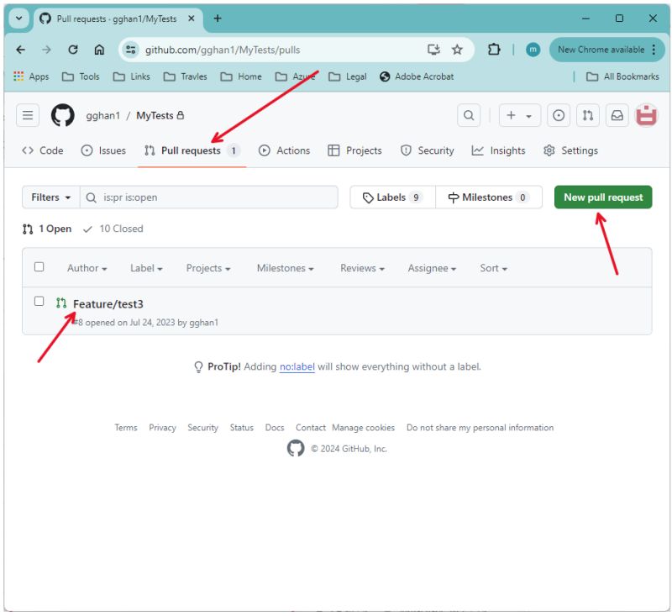The height and width of the screenshot is (616, 672).
Task: Click the New pull request button
Action: coord(603,197)
